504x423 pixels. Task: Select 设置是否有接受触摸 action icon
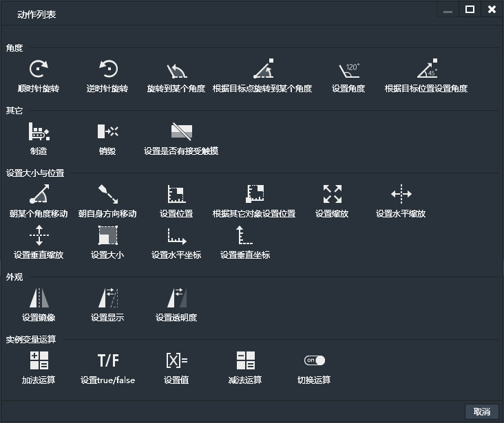181,131
